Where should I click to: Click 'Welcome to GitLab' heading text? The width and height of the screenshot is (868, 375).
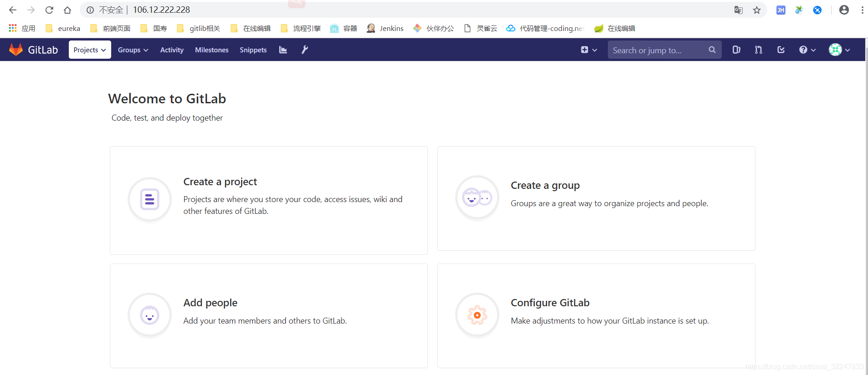point(167,99)
